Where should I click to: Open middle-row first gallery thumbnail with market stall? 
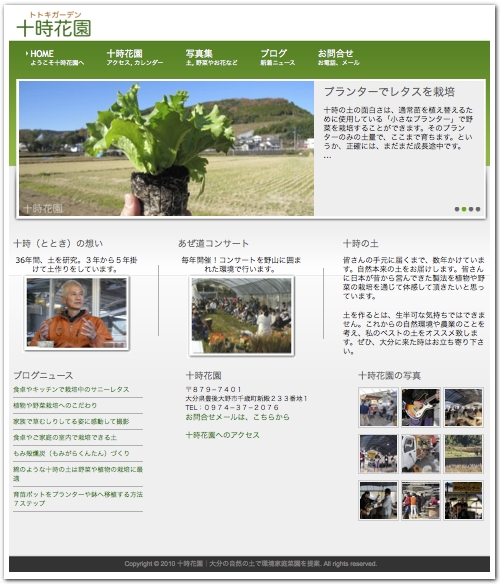point(378,454)
